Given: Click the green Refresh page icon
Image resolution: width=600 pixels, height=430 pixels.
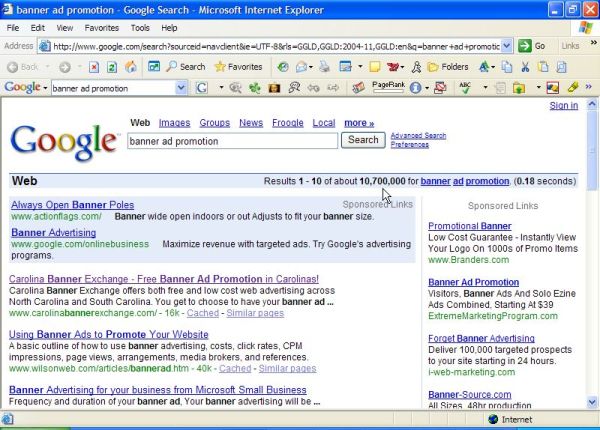Looking at the screenshot, I should pos(112,67).
